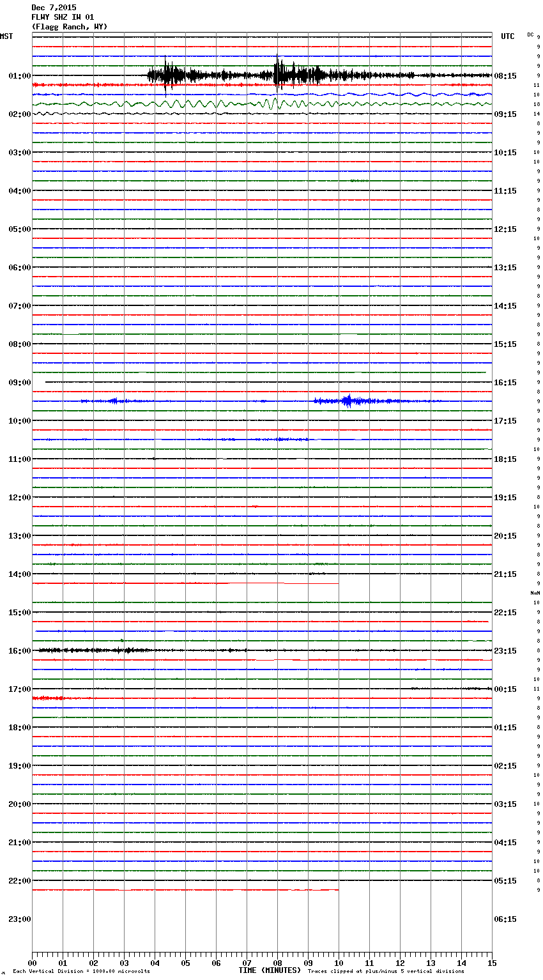Image resolution: width=543 pixels, height=980 pixels.
Task: Click the 'TIME (MINUTES)' axis title
Action: click(x=270, y=970)
